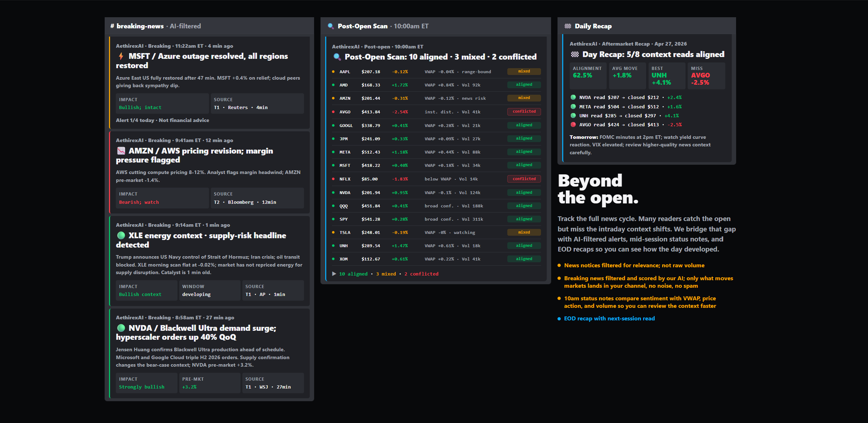868x423 pixels.
Task: Click the 'mixed' badge on the AAPL row
Action: (524, 71)
